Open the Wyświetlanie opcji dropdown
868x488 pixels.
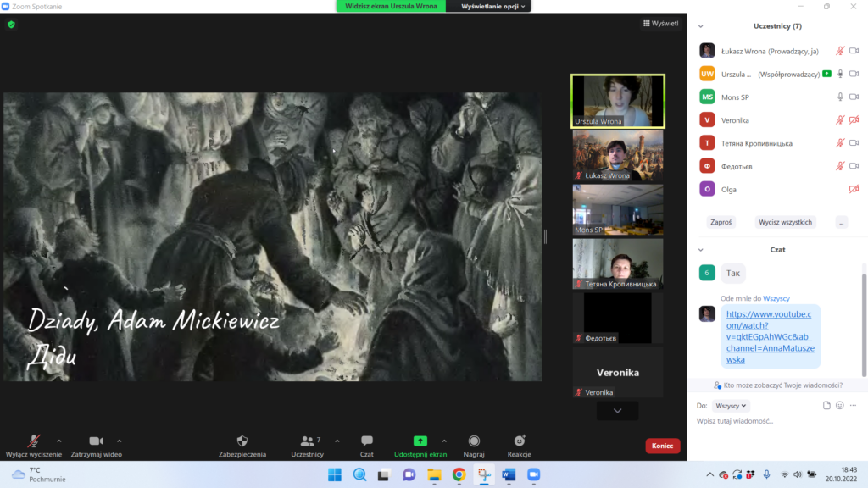pos(494,6)
